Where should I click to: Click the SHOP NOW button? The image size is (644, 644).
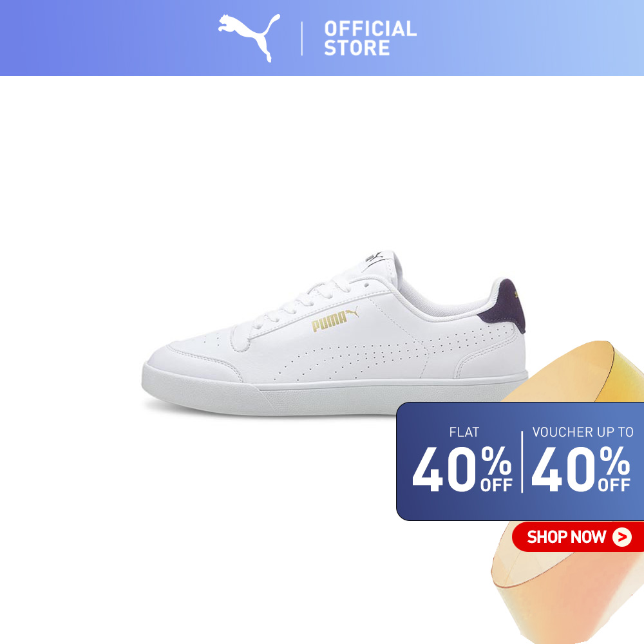click(x=578, y=537)
